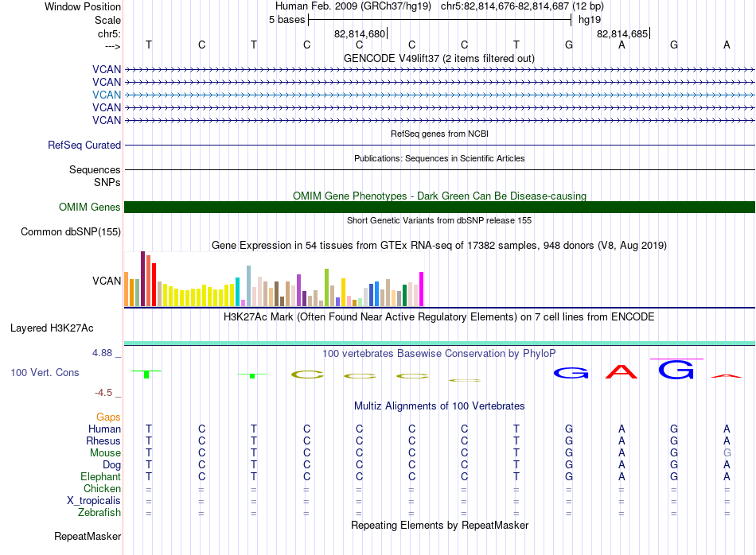Click 'Human Feb. 2009 (GRCh37/hg19)' assembly text
This screenshot has width=756, height=555.
353,6
